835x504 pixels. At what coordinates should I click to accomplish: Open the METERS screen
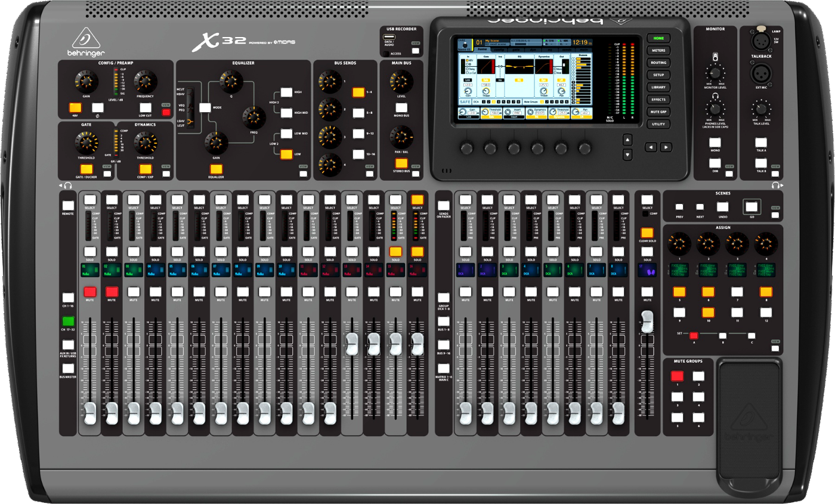tap(659, 50)
